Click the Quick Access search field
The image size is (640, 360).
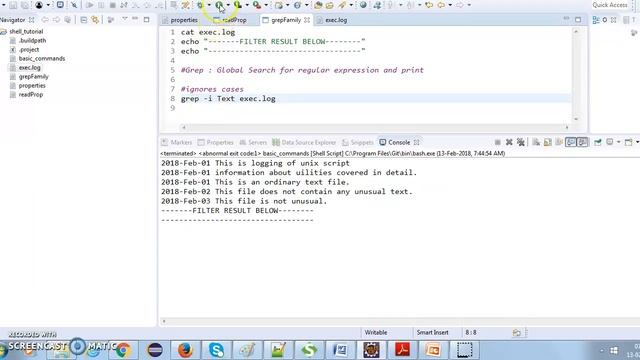coord(610,5)
